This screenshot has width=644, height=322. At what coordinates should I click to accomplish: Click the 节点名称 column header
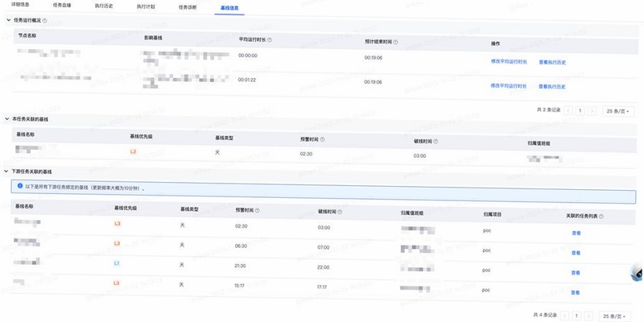[27, 35]
